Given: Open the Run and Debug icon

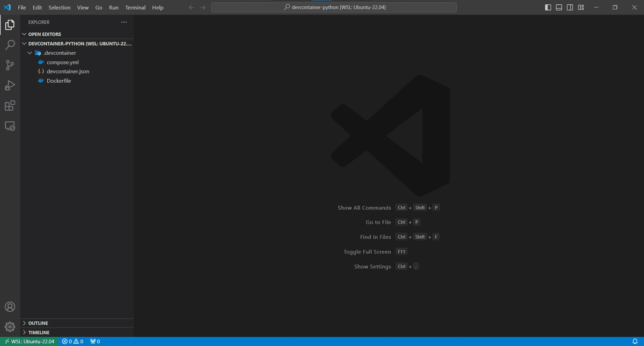Looking at the screenshot, I should (x=10, y=85).
